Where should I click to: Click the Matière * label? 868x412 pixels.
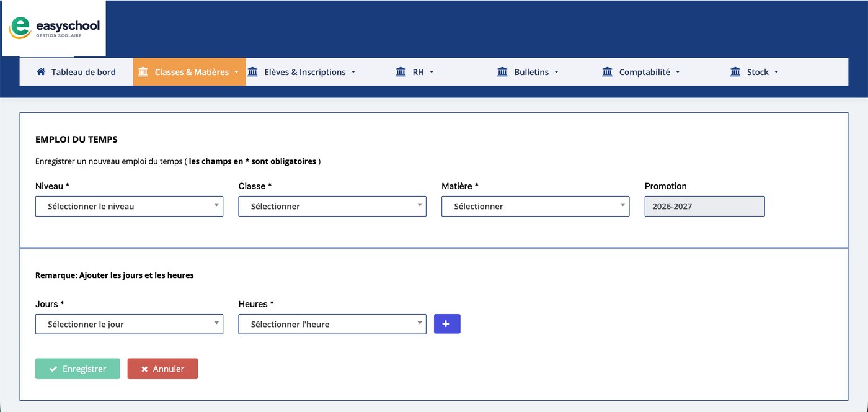460,186
